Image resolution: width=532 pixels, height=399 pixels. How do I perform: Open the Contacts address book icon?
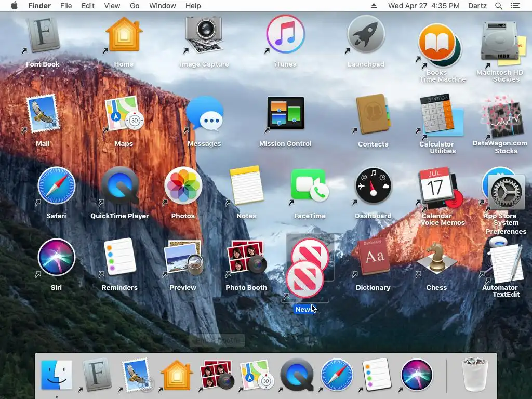tap(373, 114)
